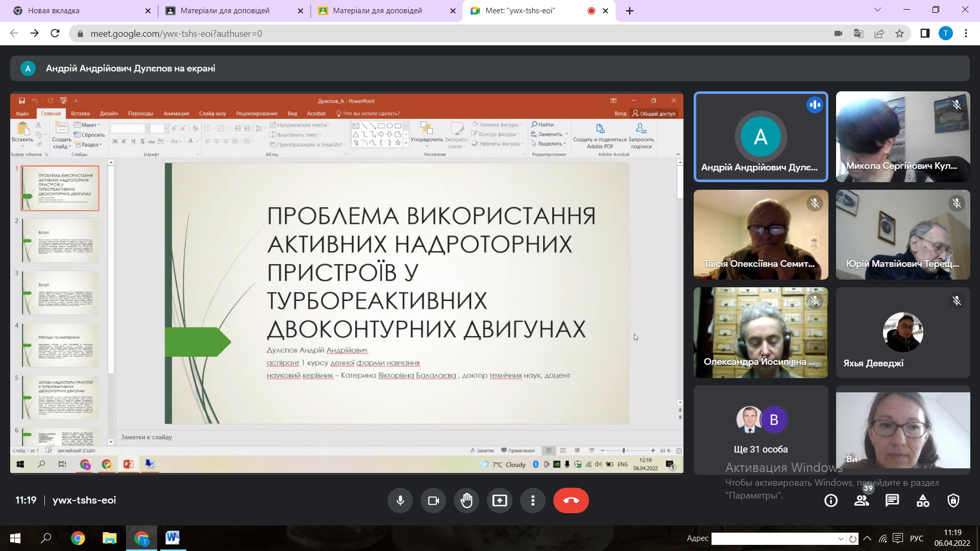Open the meeting chat panel
Viewport: 980px width, 551px height.
892,500
